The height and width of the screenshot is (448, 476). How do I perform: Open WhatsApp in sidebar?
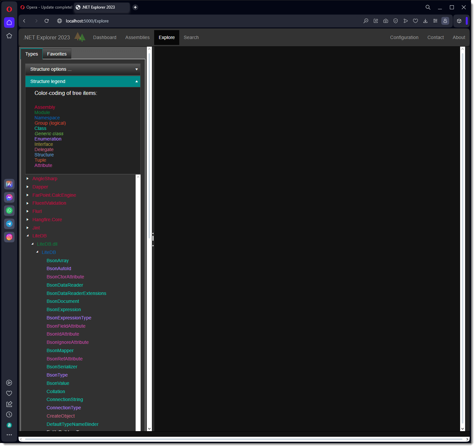pos(9,211)
